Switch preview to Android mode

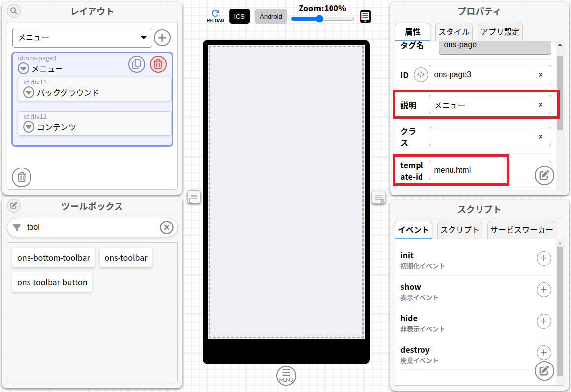point(271,16)
